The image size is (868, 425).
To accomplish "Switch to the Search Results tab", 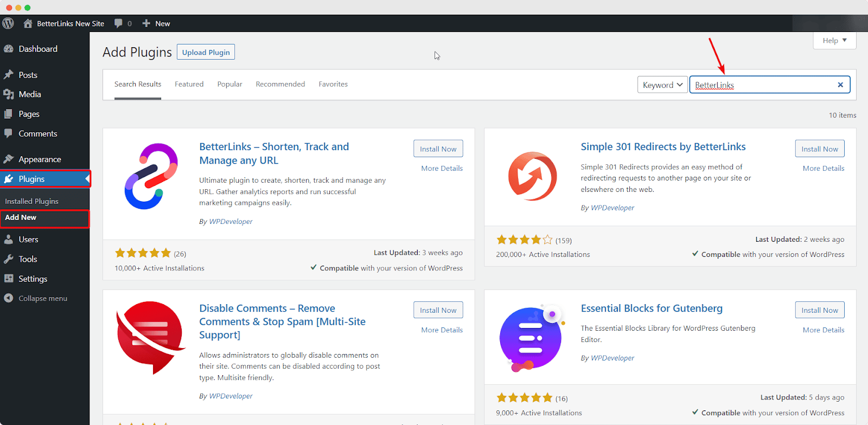I will click(x=138, y=84).
